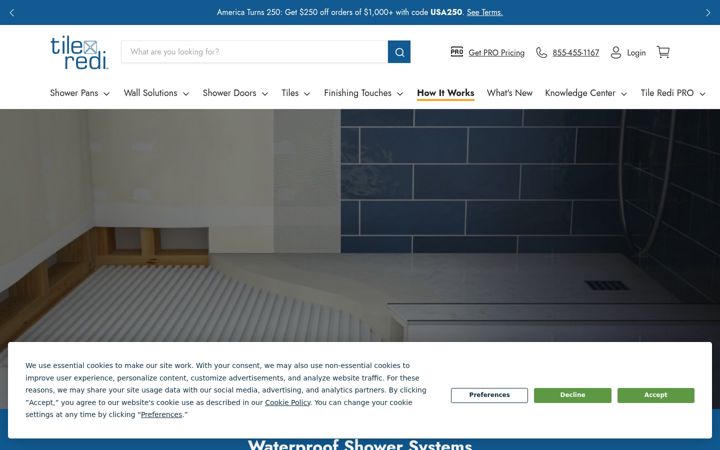
Task: Open the What's New page
Action: [x=509, y=93]
